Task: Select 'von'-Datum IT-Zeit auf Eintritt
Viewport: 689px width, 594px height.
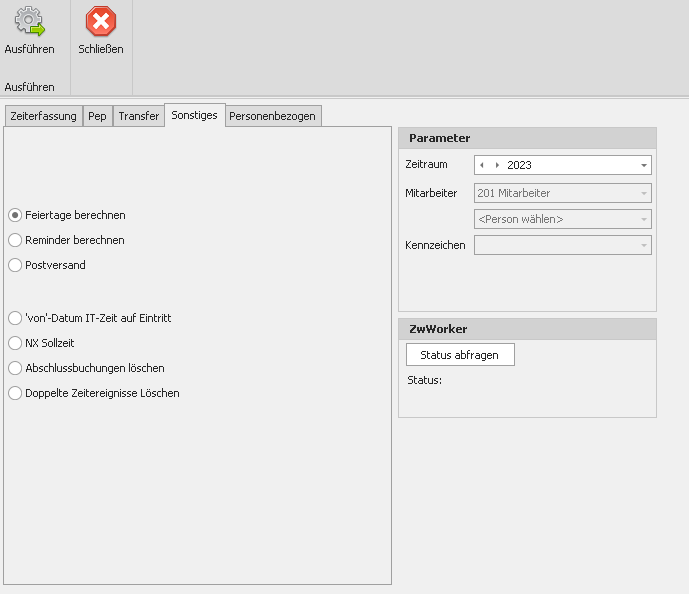Action: click(15, 318)
